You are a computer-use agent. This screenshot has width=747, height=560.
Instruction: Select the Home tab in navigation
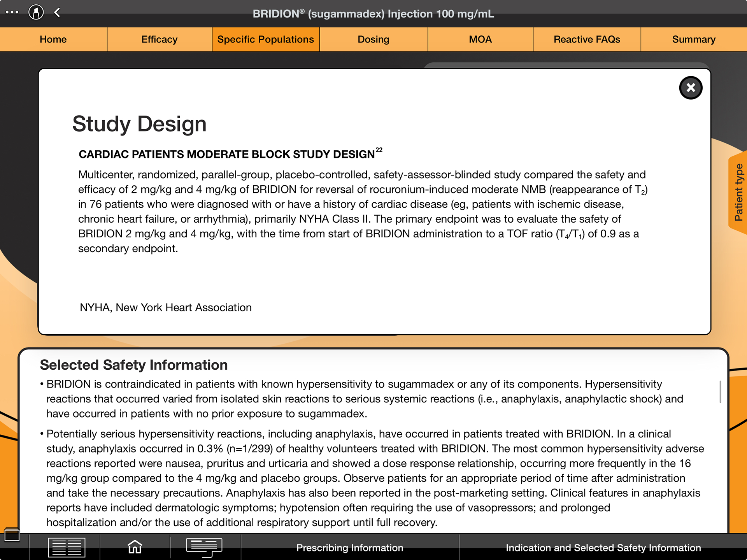(53, 39)
